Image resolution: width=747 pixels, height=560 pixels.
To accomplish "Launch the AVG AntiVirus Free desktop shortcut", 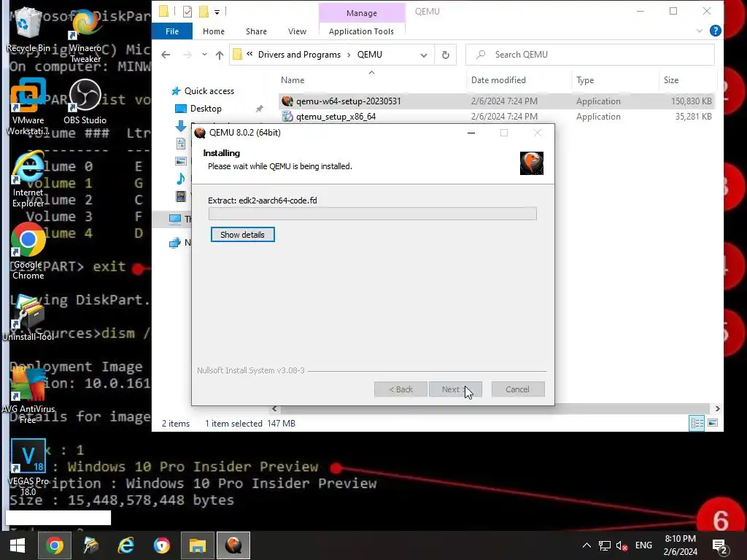I will tap(28, 395).
